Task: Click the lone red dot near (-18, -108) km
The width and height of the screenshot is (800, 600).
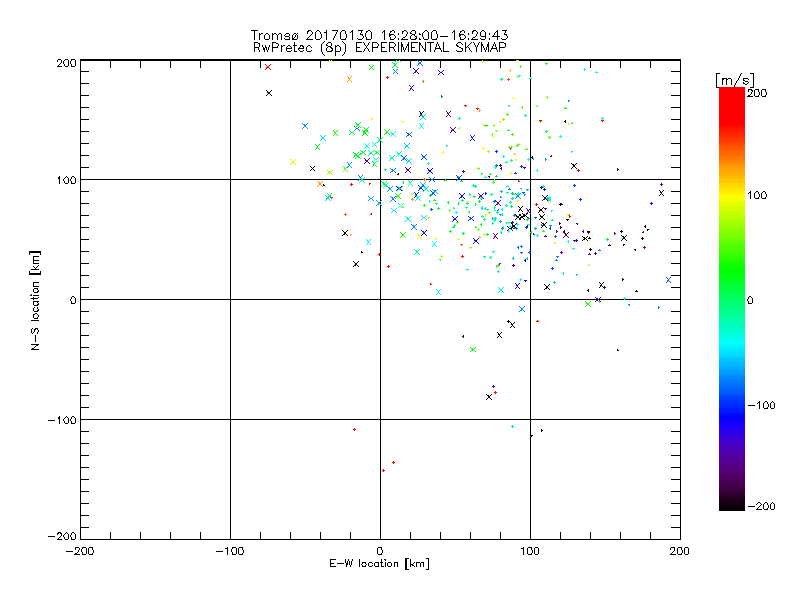Action: click(355, 430)
